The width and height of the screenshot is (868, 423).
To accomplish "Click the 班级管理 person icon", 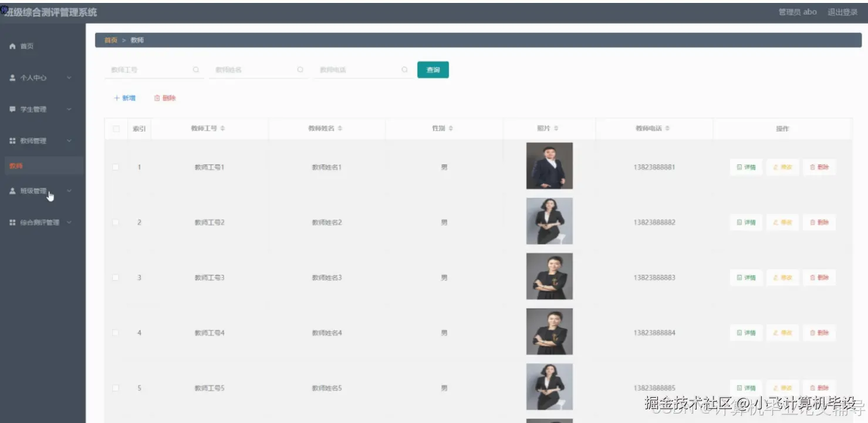I will [12, 191].
